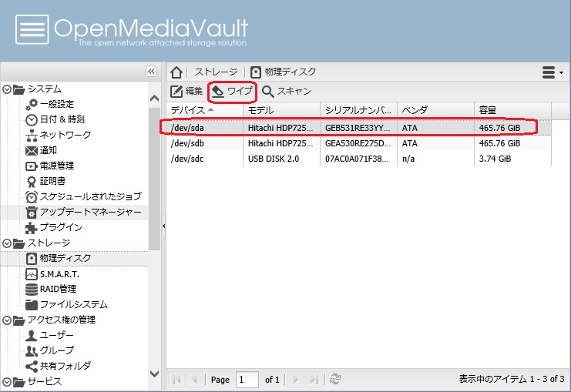Open ネットワーク settings
571x392 pixels.
click(x=59, y=135)
